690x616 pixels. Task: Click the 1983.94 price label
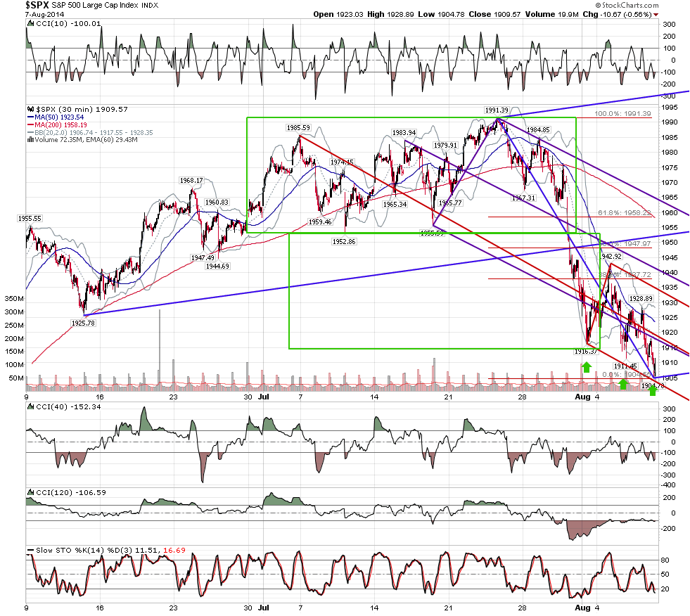[x=404, y=132]
